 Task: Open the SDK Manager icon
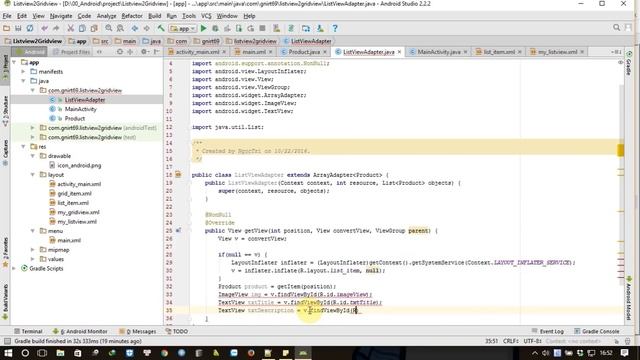pos(320,28)
